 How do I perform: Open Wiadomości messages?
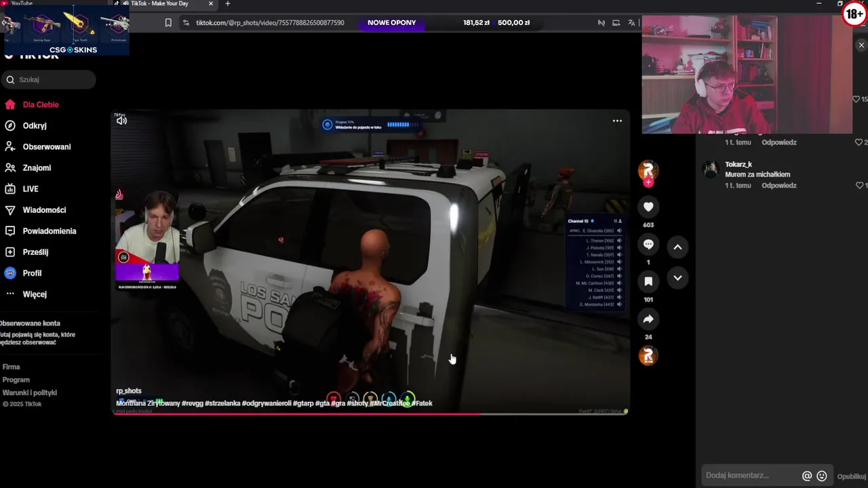(x=44, y=210)
